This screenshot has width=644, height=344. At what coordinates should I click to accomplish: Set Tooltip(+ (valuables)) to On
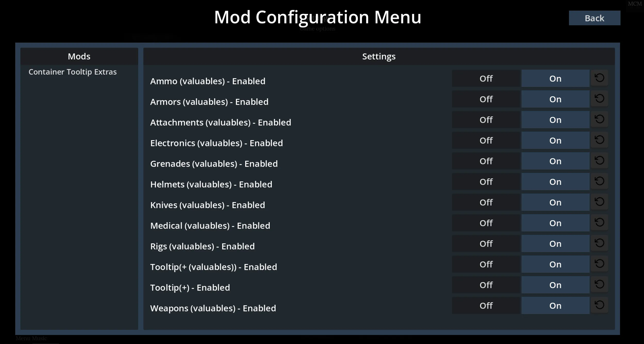(555, 264)
